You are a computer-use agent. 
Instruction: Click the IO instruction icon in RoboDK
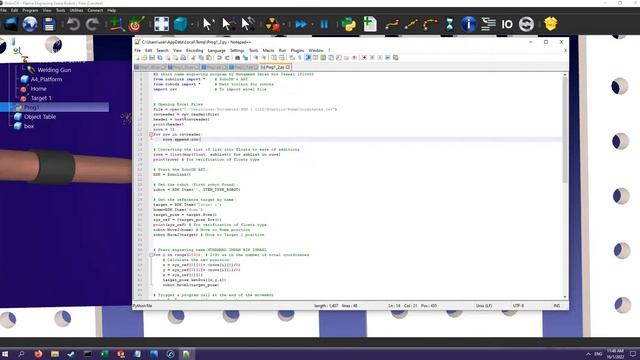pyautogui.click(x=507, y=24)
